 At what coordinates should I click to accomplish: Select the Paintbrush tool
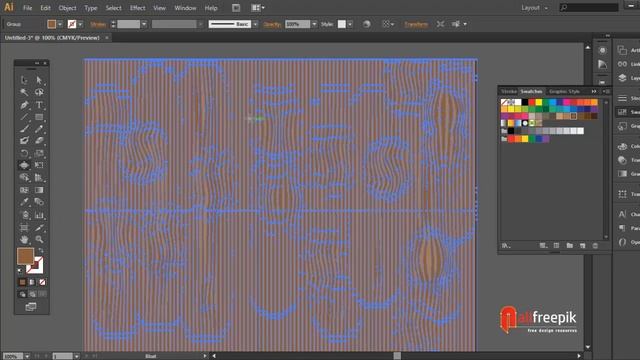click(24, 129)
